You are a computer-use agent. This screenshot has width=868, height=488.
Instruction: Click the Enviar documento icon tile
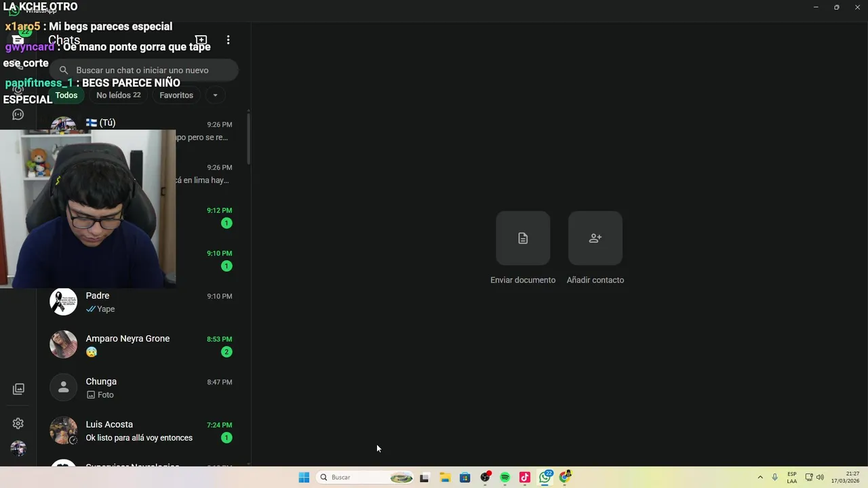click(523, 238)
